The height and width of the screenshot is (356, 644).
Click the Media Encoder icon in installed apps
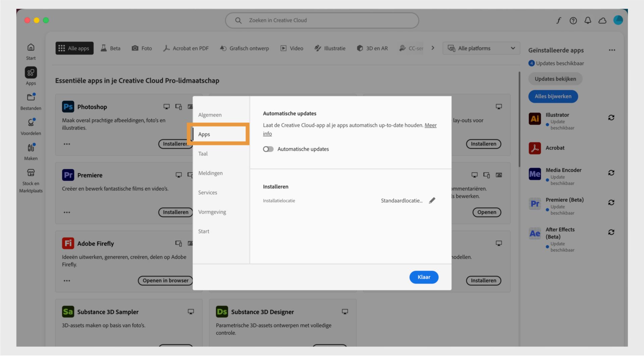[x=535, y=174]
